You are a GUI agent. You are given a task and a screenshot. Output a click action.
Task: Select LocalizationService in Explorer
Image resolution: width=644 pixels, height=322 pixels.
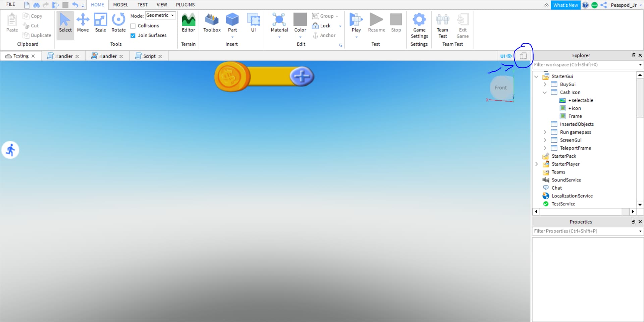[572, 196]
